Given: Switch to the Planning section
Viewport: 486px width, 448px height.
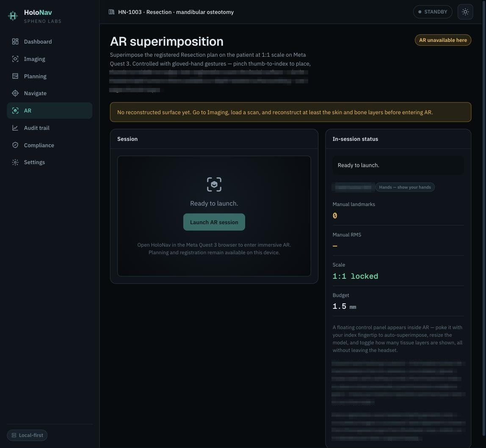Looking at the screenshot, I should 50,76.
